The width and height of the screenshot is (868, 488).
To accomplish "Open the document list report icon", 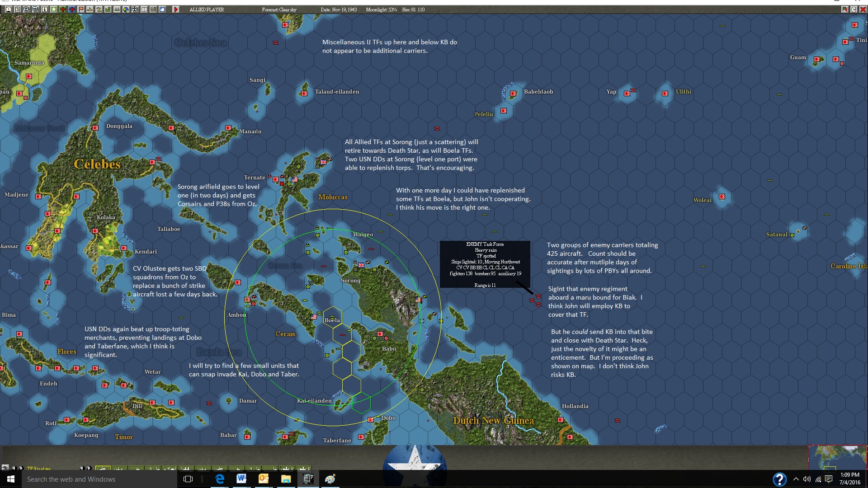I will pos(17,9).
